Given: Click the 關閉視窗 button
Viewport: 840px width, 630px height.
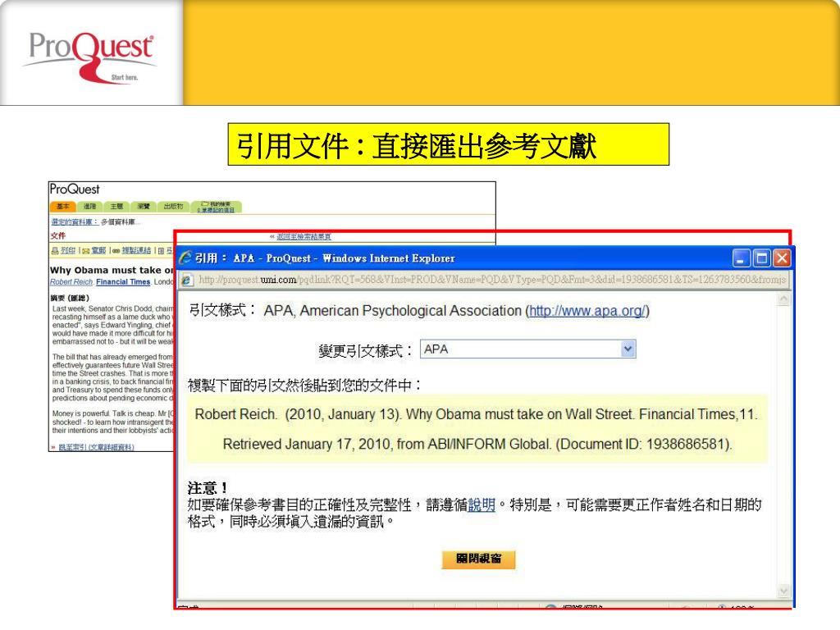Looking at the screenshot, I should 478,559.
